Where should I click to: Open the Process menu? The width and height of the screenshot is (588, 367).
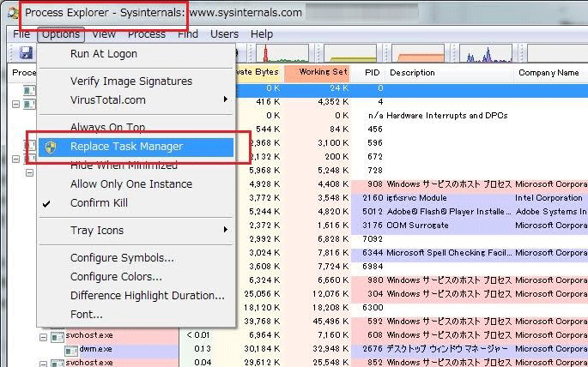click(146, 34)
